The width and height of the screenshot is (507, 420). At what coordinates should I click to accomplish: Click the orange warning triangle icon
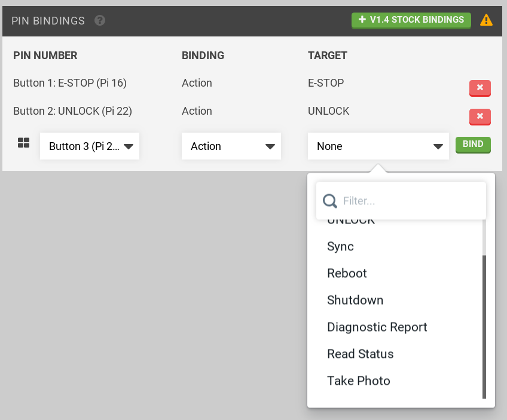(487, 20)
